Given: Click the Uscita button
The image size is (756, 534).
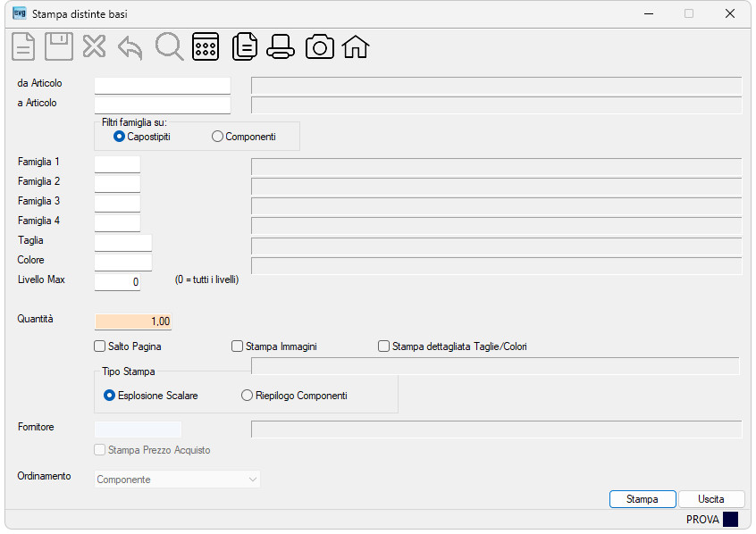Looking at the screenshot, I should point(711,499).
